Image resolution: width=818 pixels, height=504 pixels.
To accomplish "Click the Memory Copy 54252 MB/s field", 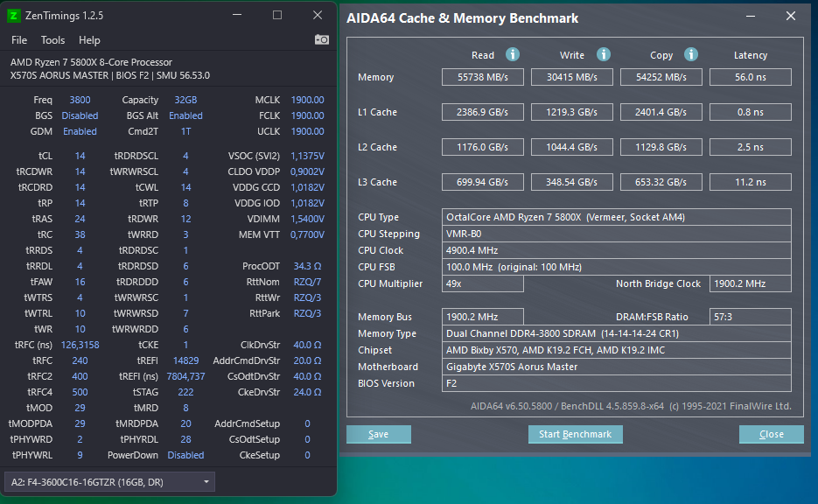I will point(661,77).
